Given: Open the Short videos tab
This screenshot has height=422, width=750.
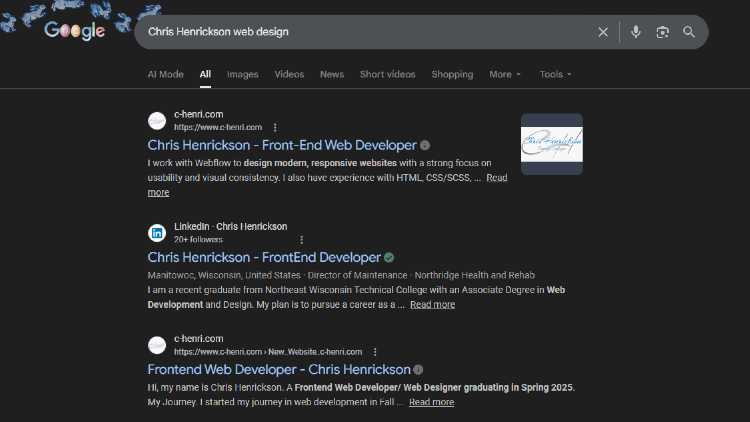Looking at the screenshot, I should pyautogui.click(x=387, y=74).
